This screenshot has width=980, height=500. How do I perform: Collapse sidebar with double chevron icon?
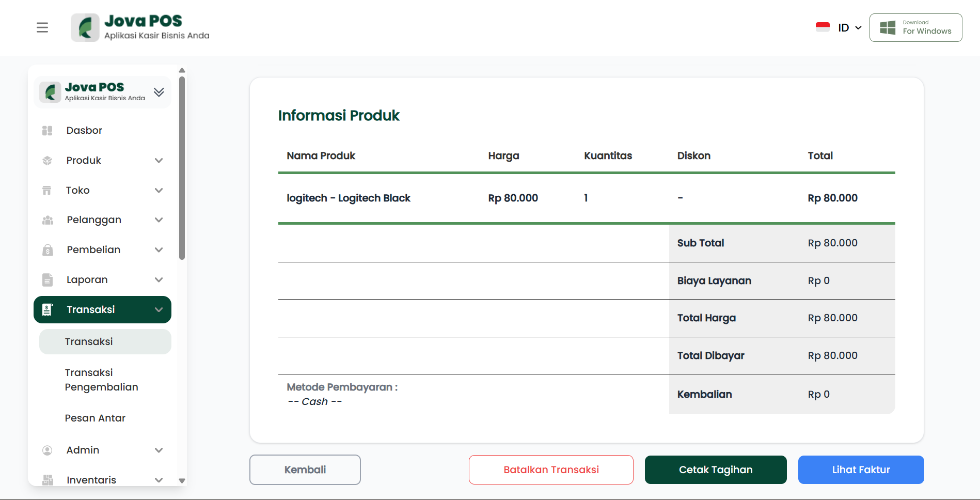tap(159, 92)
